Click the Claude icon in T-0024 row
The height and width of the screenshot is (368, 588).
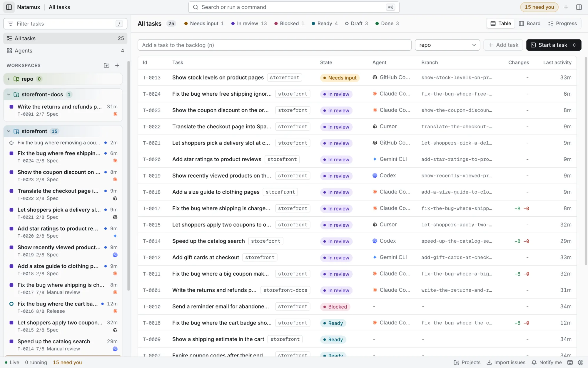tap(375, 94)
